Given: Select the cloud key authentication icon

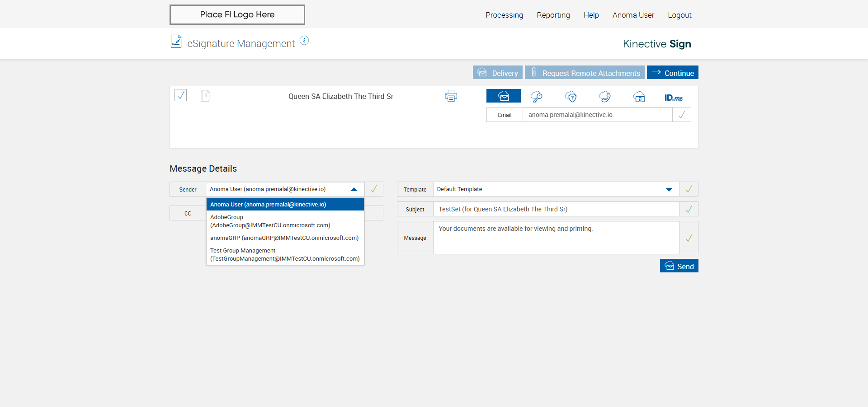Looking at the screenshot, I should coord(537,97).
